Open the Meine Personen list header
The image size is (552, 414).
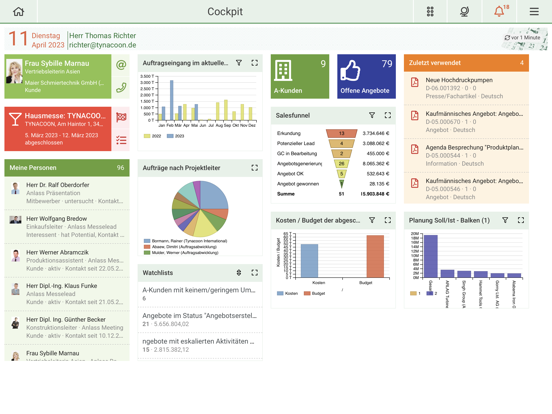pos(67,168)
